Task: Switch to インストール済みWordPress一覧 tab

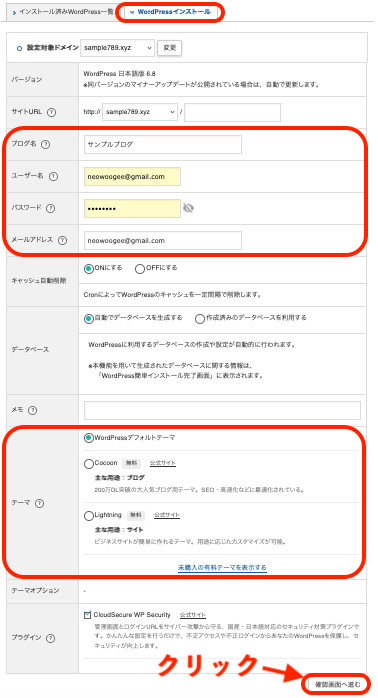Action: (x=62, y=12)
